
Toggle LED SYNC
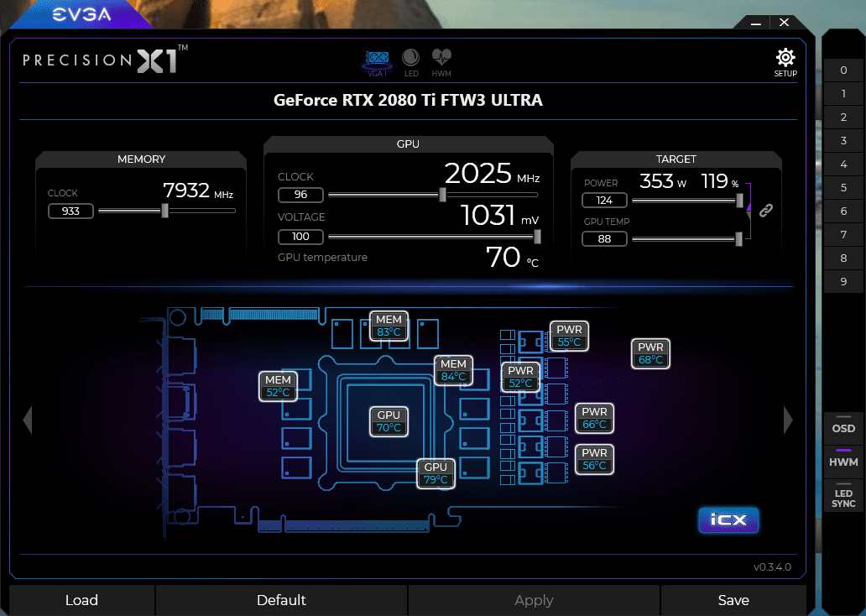pyautogui.click(x=843, y=497)
